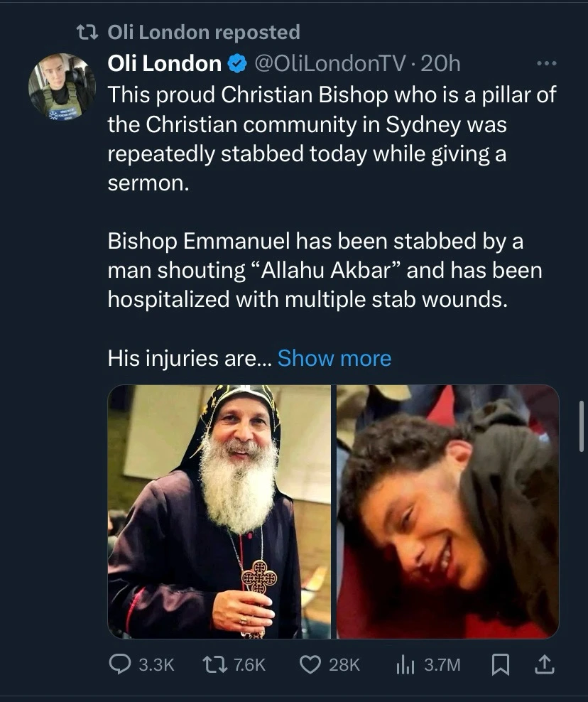Open the 20h timestamp link
588x702 pixels.
(x=440, y=63)
